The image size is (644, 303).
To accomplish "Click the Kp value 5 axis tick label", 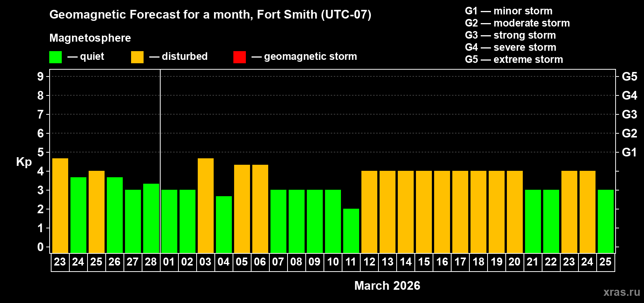I will tap(41, 152).
